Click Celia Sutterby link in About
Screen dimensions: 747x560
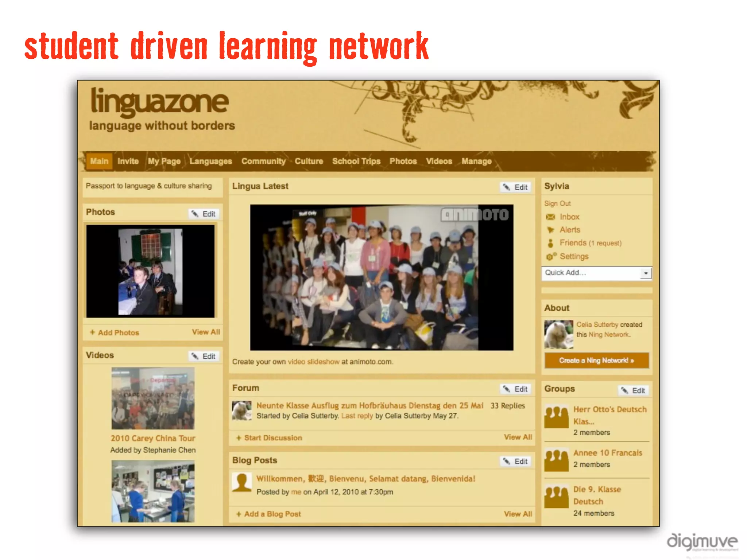pos(597,324)
